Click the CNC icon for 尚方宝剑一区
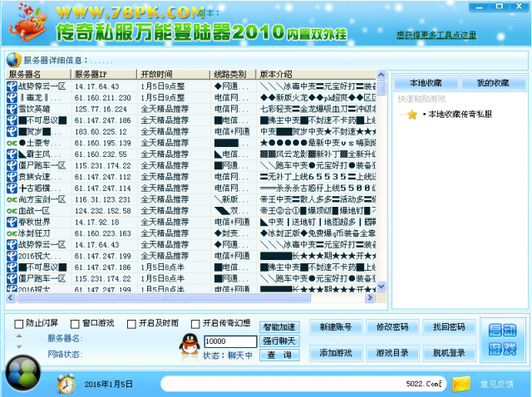This screenshot has width=532, height=397. tap(12, 199)
